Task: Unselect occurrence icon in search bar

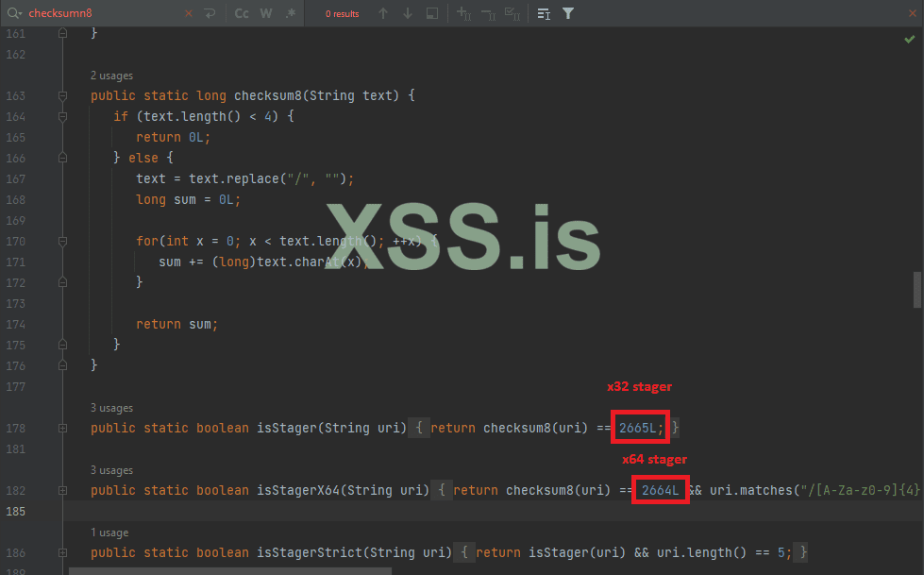Action: pos(488,13)
